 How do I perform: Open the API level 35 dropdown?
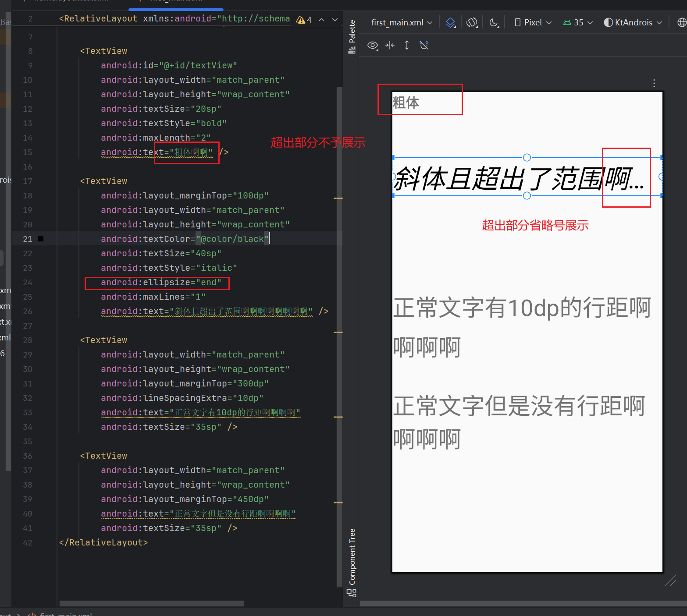(578, 22)
